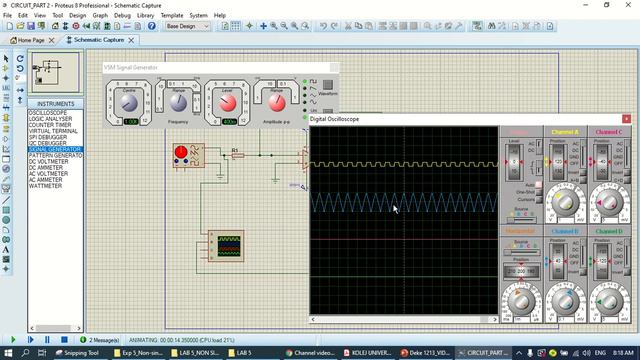The image size is (640, 360).
Task: Click the Pause simulation button
Action: [47, 340]
